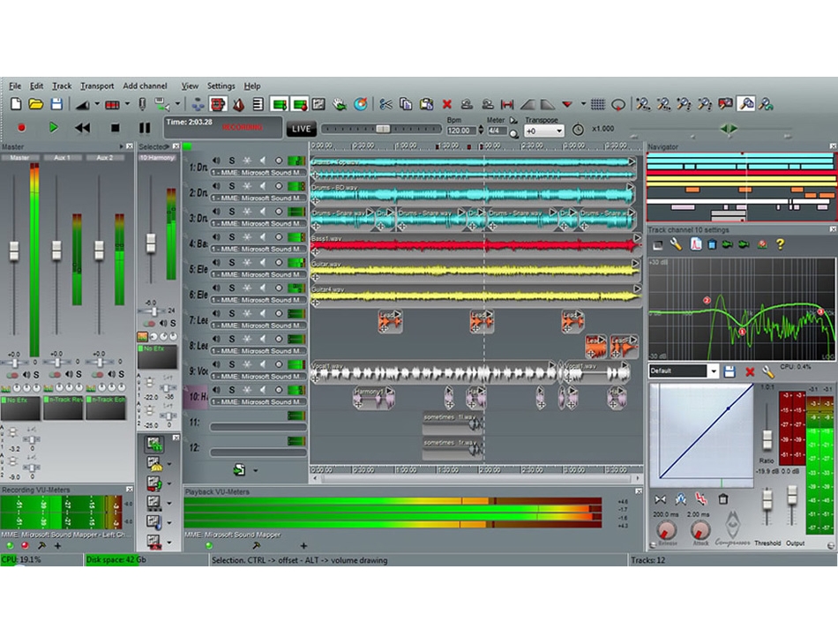This screenshot has width=838, height=644.
Task: Click the hammer icon under Playback VU-Meters
Action: tap(256, 546)
